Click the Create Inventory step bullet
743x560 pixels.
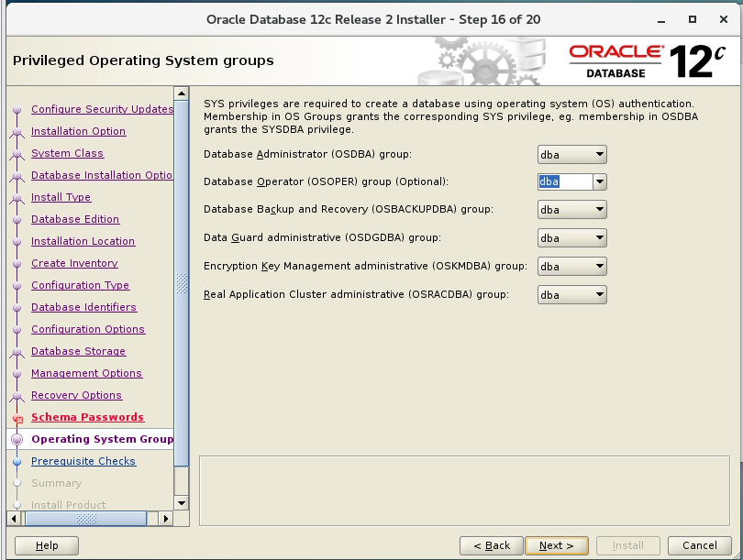17,264
